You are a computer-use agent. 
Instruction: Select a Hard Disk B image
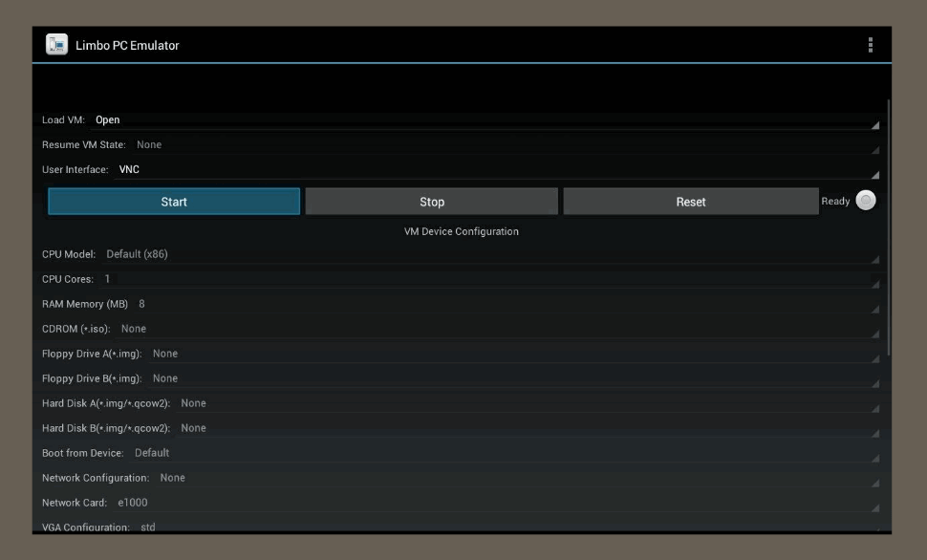point(528,428)
